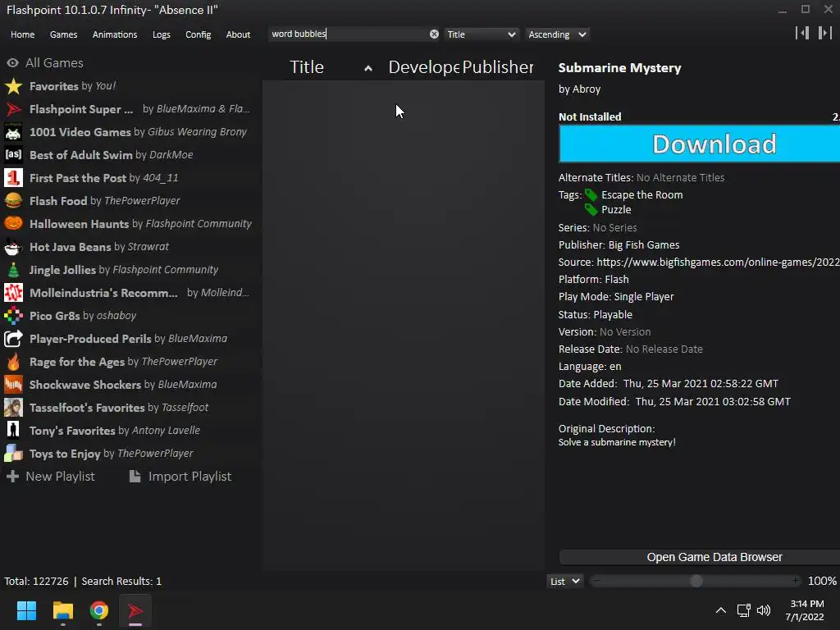This screenshot has height=630, width=840.
Task: Adjust the thumbnail zoom slider handle
Action: [696, 582]
